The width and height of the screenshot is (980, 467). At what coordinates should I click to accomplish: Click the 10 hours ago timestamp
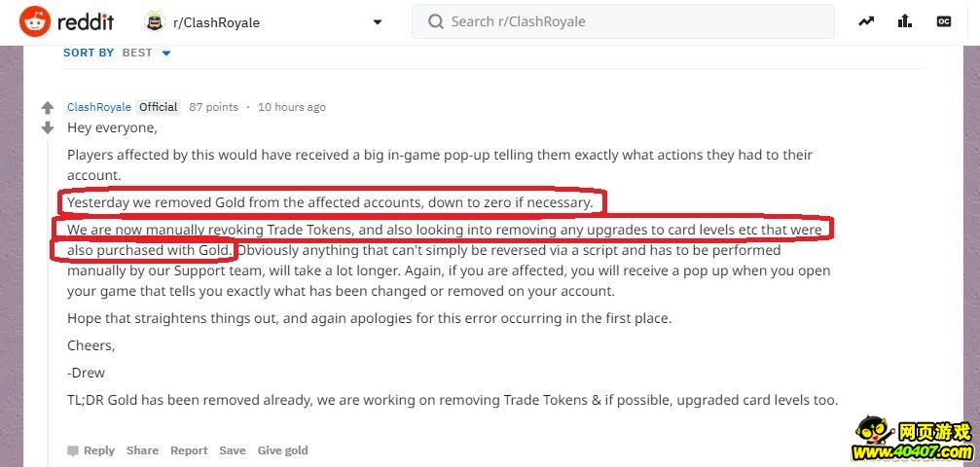pos(291,107)
